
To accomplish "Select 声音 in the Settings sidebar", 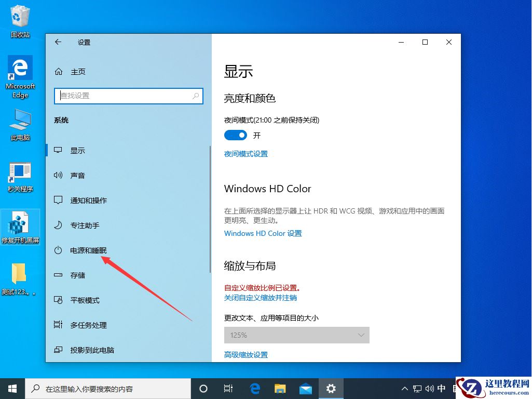I will tap(78, 175).
